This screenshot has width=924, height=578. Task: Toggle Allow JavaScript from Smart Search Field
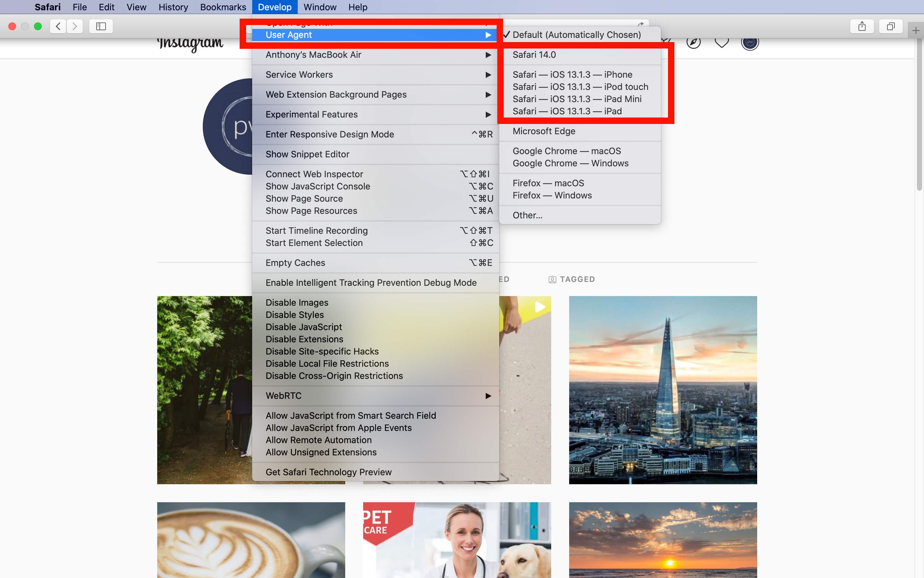click(375, 416)
